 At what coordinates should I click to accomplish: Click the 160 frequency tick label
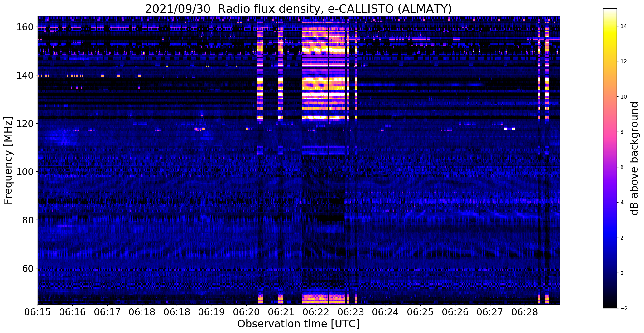click(25, 27)
